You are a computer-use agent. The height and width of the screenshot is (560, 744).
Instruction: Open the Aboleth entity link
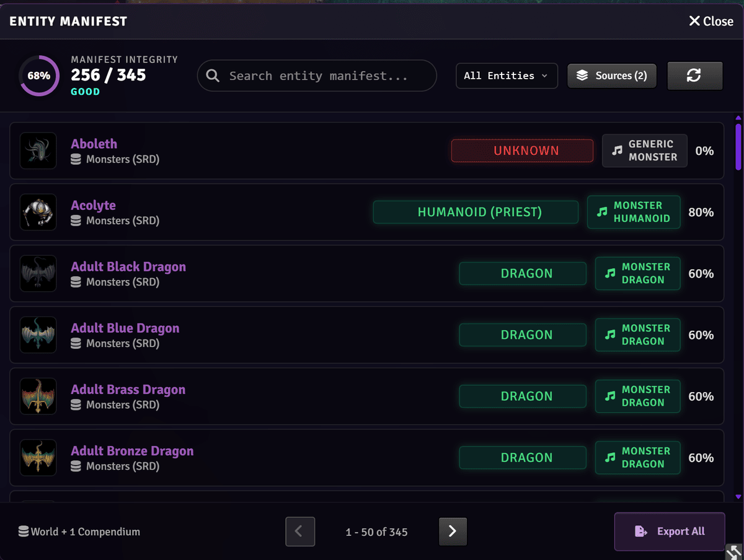94,144
